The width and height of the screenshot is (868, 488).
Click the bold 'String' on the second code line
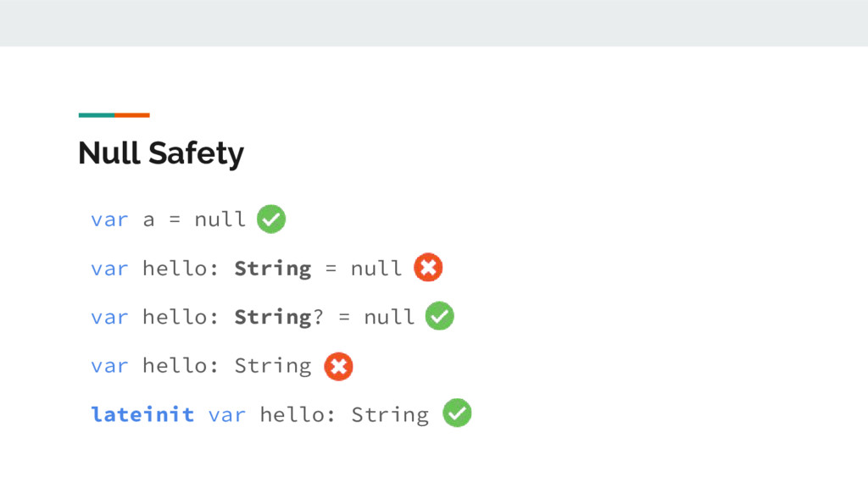[x=273, y=269]
